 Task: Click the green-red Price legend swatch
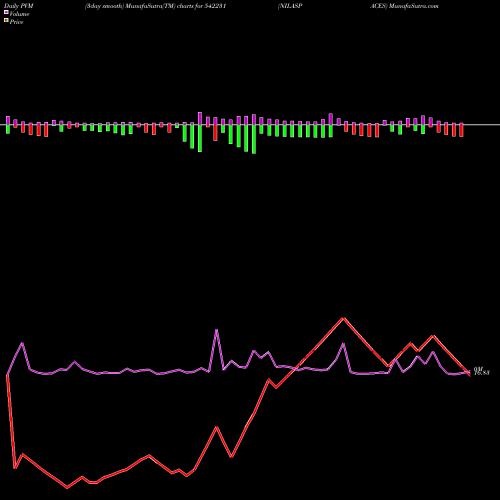(6, 20)
